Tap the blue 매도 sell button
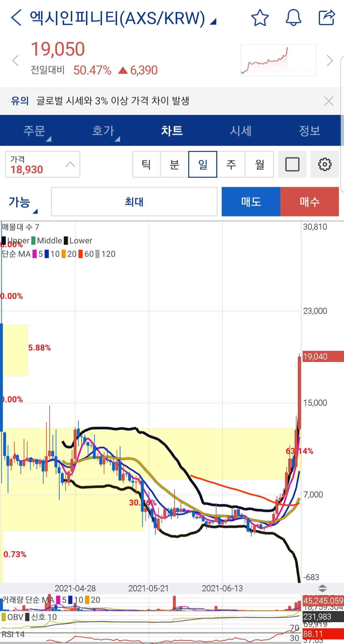 point(251,202)
